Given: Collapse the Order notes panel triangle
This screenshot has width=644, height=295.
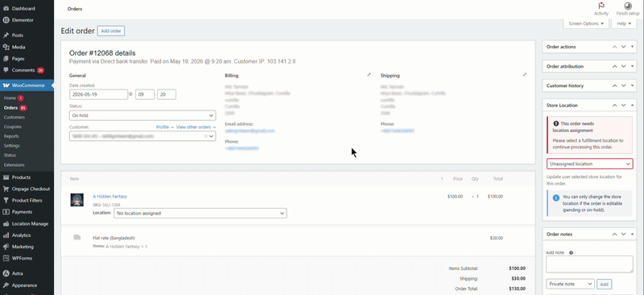Looking at the screenshot, I should click(x=632, y=234).
